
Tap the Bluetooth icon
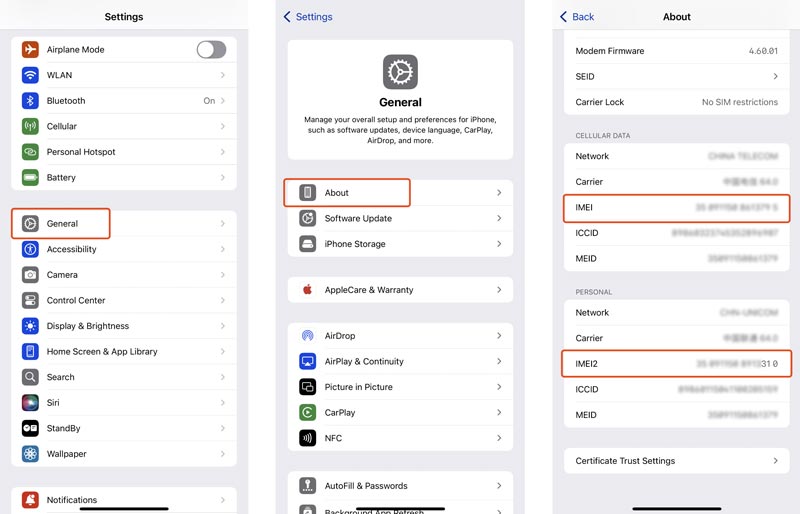[x=30, y=101]
